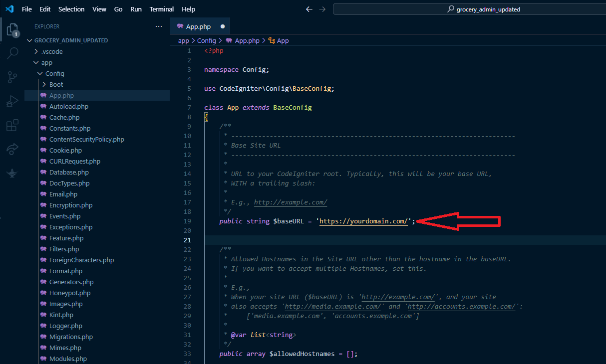Switch to the App.php editor tab
Viewport: 606px width, 364px height.
198,26
